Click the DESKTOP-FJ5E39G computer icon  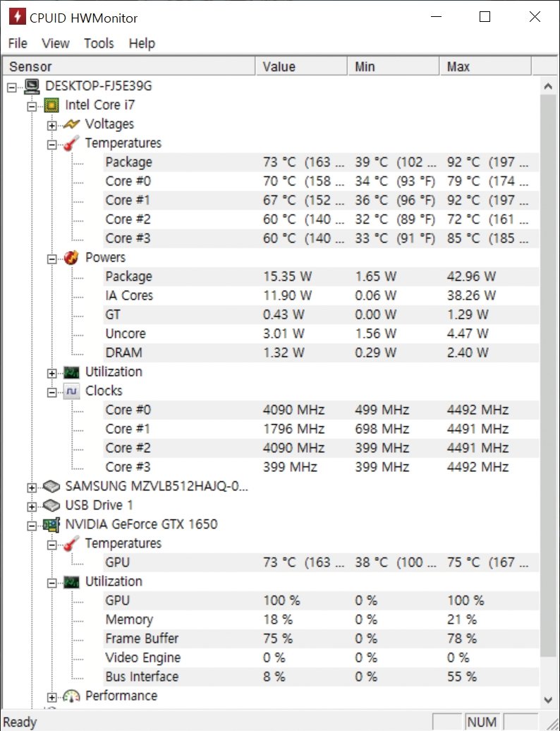pyautogui.click(x=32, y=86)
